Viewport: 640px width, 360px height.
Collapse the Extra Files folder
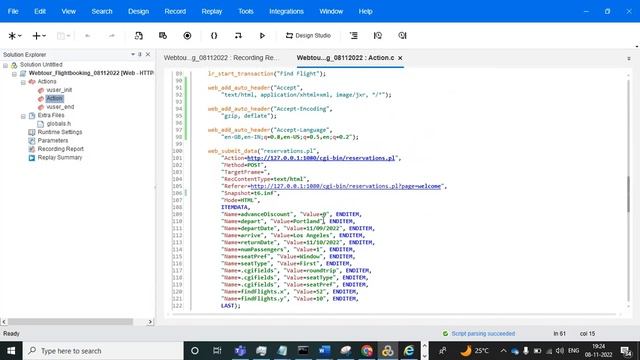click(23, 116)
